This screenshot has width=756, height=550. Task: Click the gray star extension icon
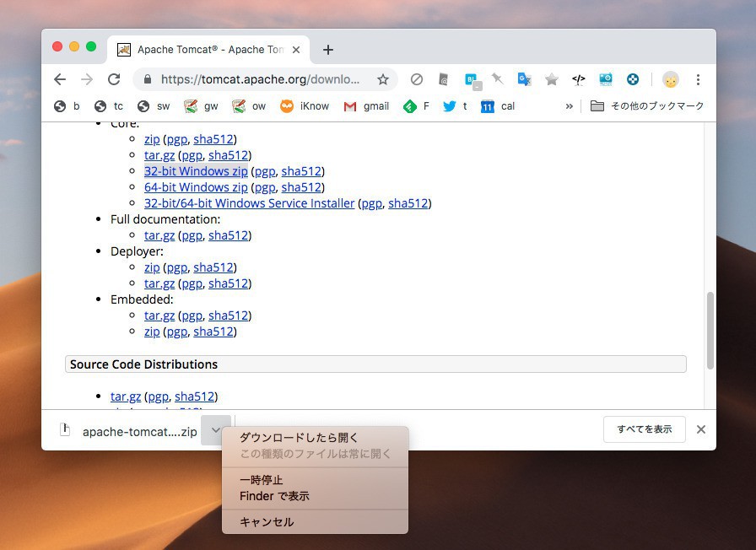click(552, 79)
